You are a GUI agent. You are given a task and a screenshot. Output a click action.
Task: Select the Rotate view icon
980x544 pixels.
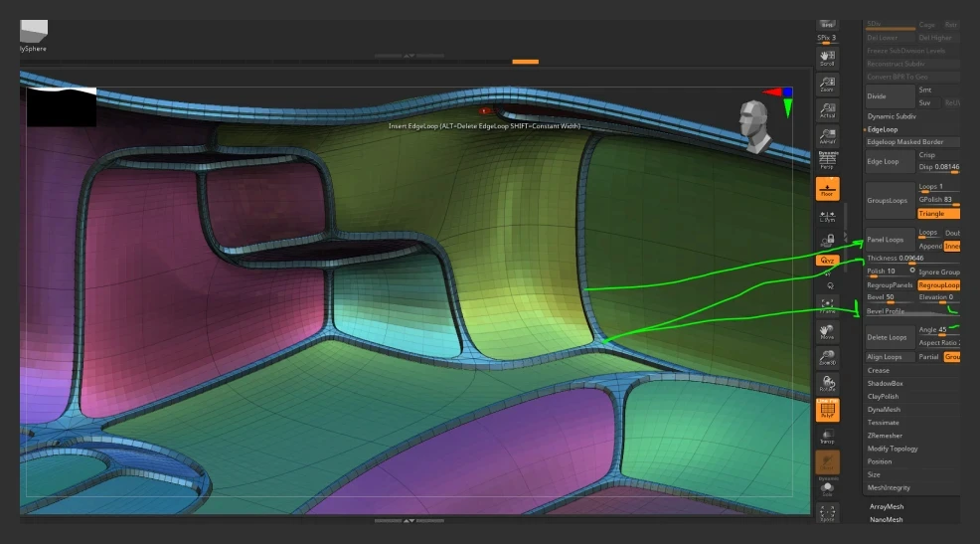pos(827,384)
